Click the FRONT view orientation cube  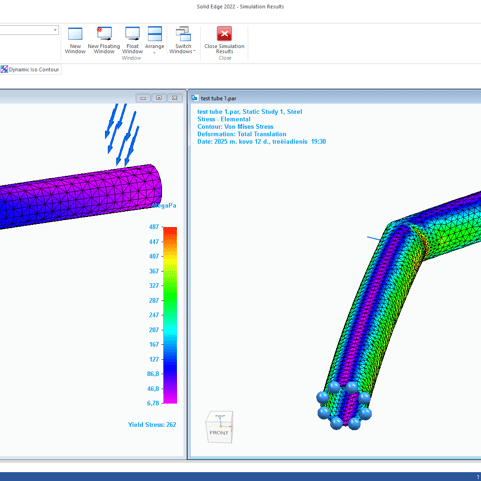[219, 427]
